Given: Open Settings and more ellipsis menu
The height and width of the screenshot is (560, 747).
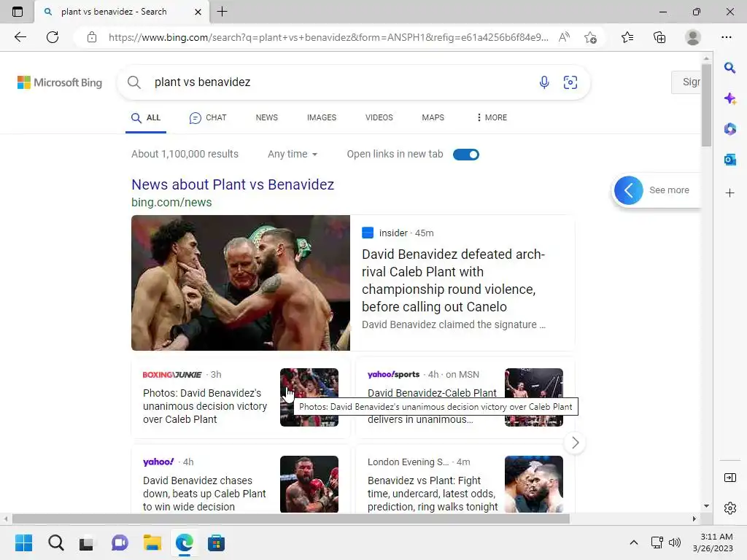Looking at the screenshot, I should (726, 37).
